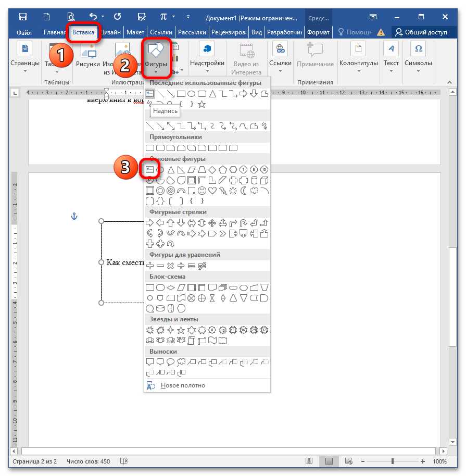Pick the five-point star in recent shapes
The image size is (466, 476).
(202, 104)
